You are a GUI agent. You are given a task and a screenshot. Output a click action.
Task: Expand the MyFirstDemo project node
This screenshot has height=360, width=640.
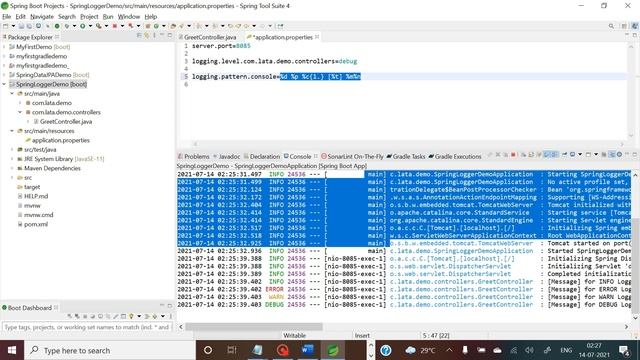point(4,47)
